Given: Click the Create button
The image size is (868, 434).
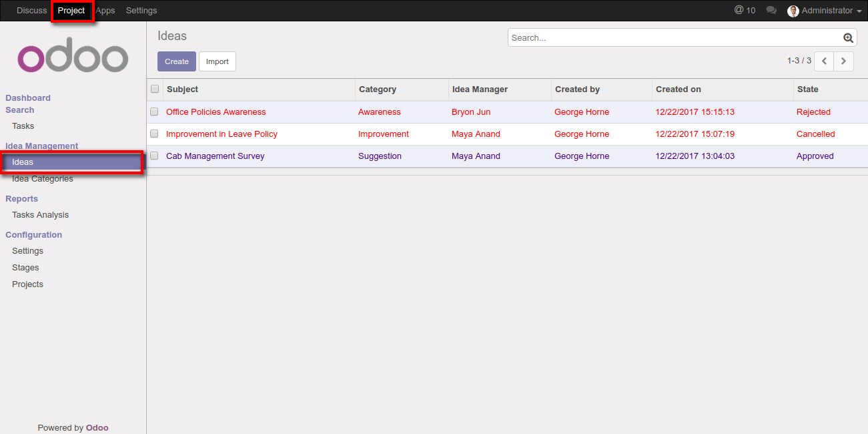Looking at the screenshot, I should pos(177,61).
